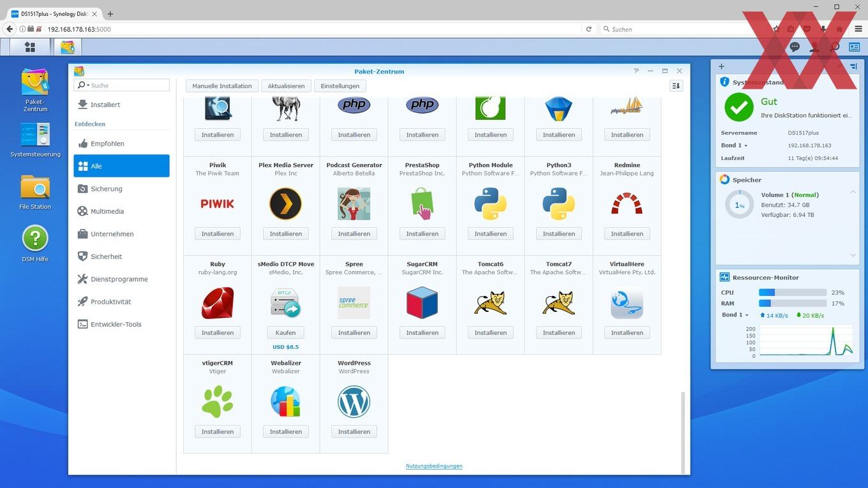This screenshot has height=488, width=868.
Task: Launch Systemsteuerung from the desktop
Action: point(35,140)
